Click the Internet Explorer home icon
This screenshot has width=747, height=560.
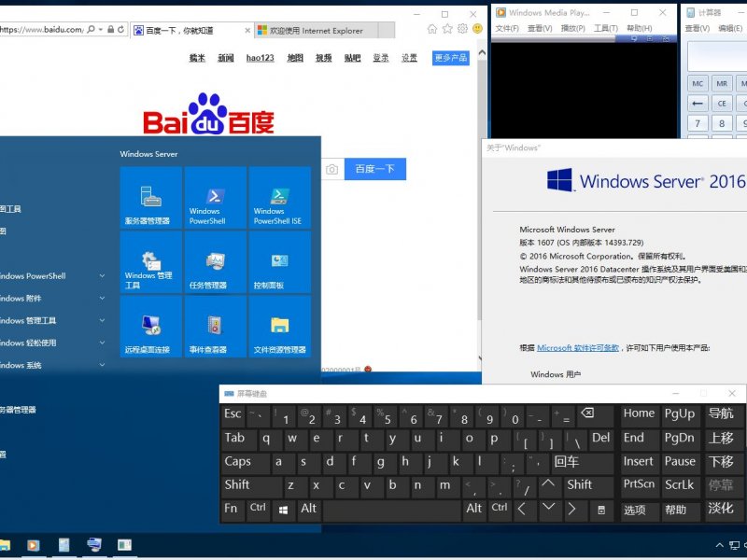pyautogui.click(x=432, y=29)
